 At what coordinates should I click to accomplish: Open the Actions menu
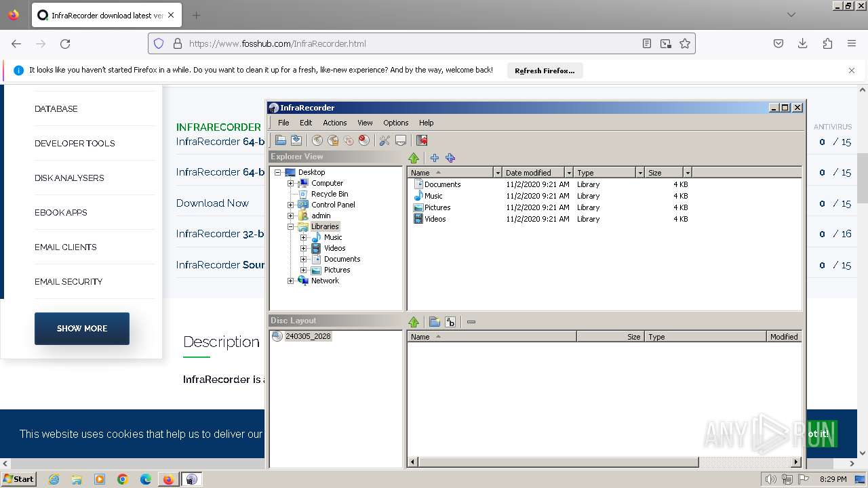pos(334,123)
